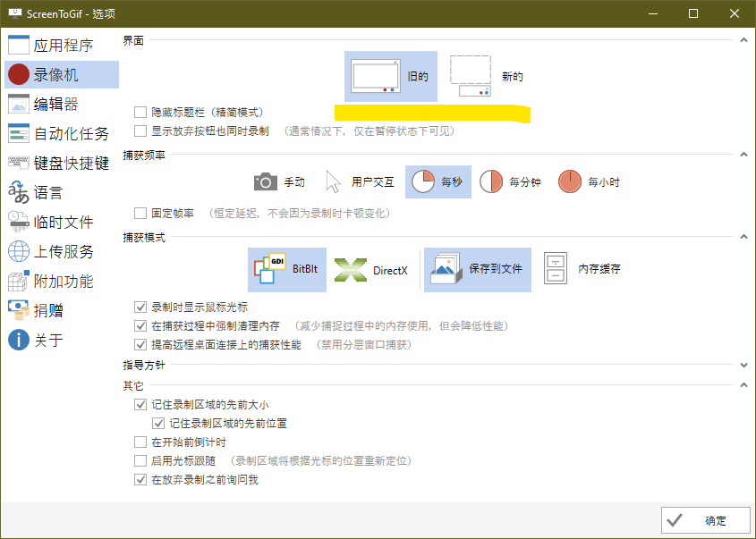Minimize the ScreenToGif options window

coord(653,13)
